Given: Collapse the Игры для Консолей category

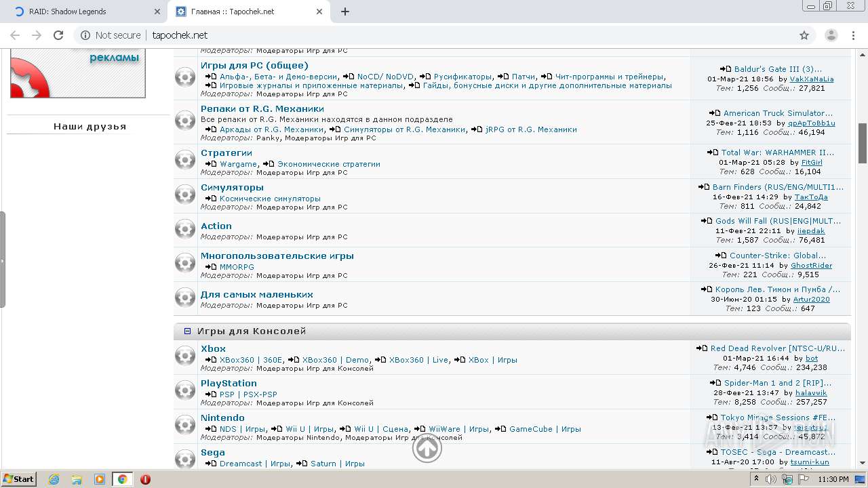Looking at the screenshot, I should pyautogui.click(x=188, y=331).
